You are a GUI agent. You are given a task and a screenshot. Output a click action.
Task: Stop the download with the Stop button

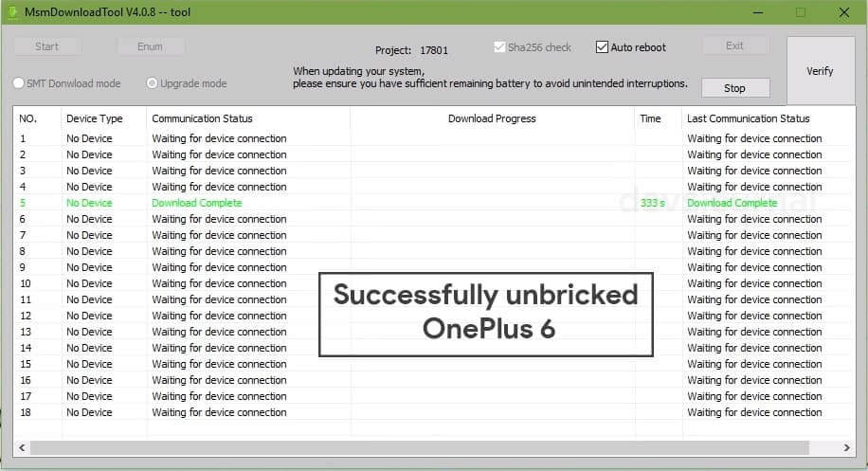[734, 88]
